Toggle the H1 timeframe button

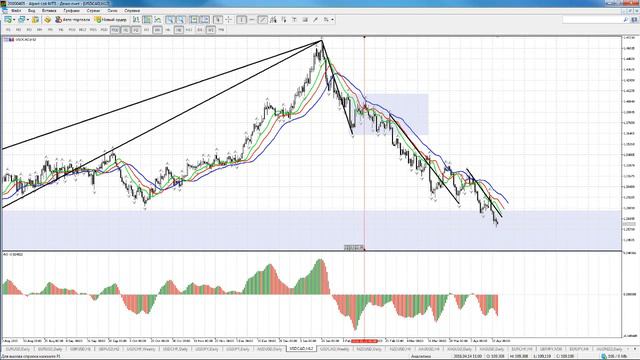126,30
